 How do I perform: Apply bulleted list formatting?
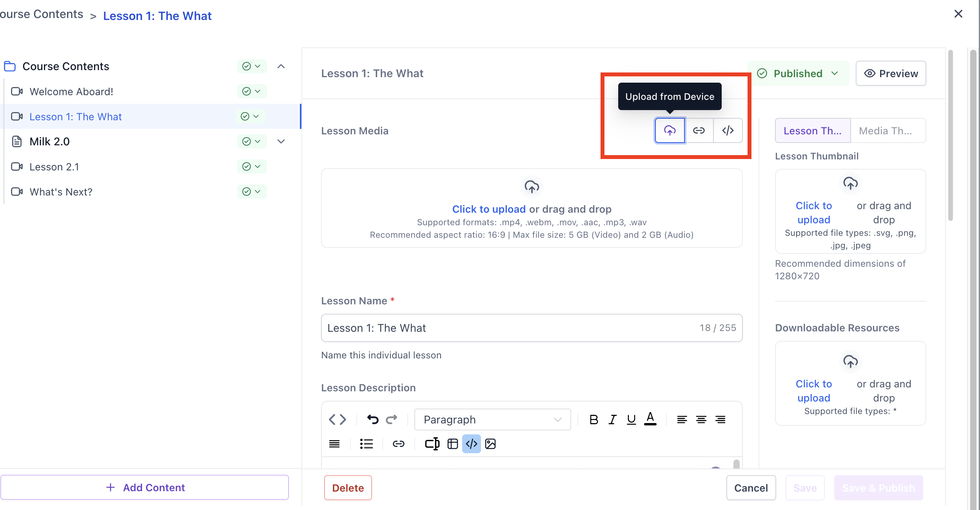(366, 444)
